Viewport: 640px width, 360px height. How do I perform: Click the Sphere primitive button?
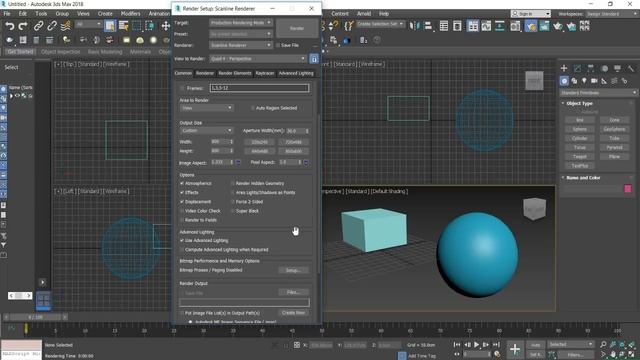coord(580,129)
